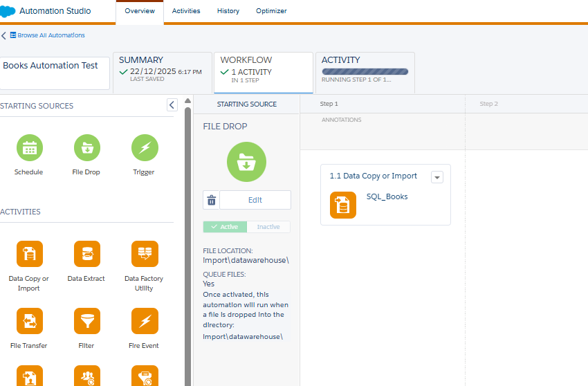This screenshot has height=386, width=588.
Task: Pick the Data Copy or Import activity
Action: 29,254
